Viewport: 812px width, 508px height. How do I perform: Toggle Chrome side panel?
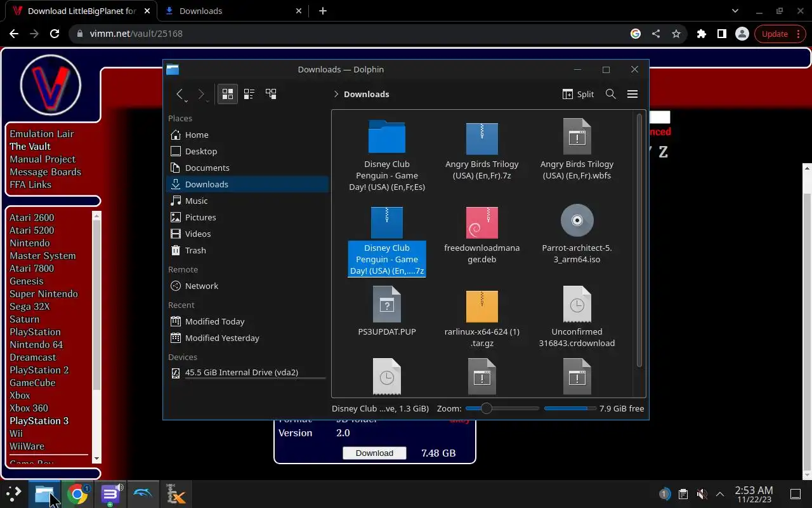(x=722, y=34)
